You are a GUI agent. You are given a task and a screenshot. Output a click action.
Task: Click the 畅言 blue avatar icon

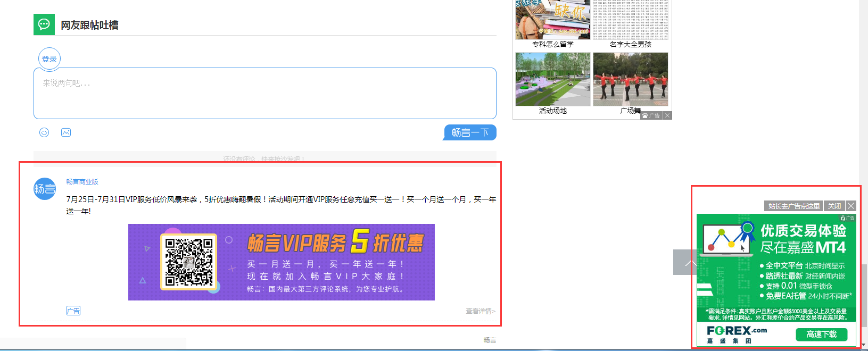pos(45,189)
